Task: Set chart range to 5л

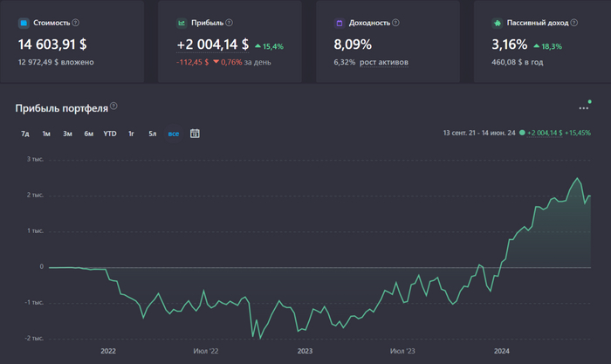Action: pos(152,134)
